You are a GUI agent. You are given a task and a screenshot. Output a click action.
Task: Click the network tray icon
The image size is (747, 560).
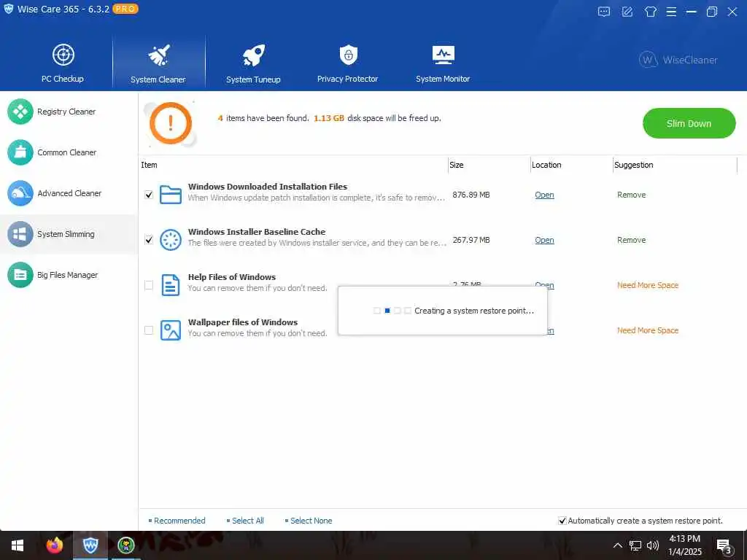(x=635, y=545)
